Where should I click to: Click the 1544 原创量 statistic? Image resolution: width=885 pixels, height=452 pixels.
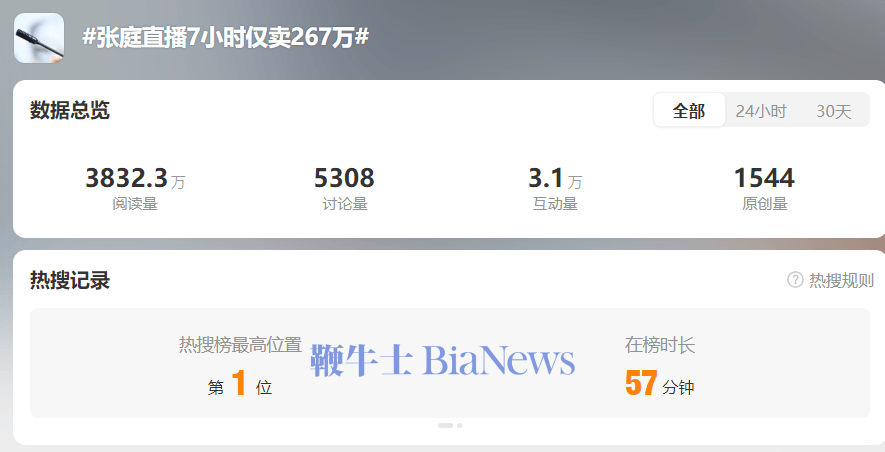[764, 188]
